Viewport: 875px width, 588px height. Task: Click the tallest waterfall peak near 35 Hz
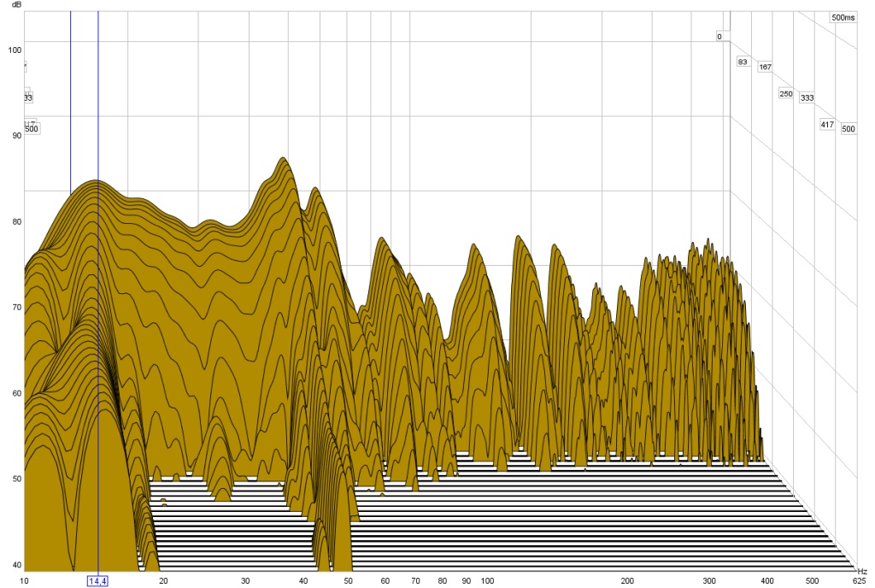click(x=281, y=160)
